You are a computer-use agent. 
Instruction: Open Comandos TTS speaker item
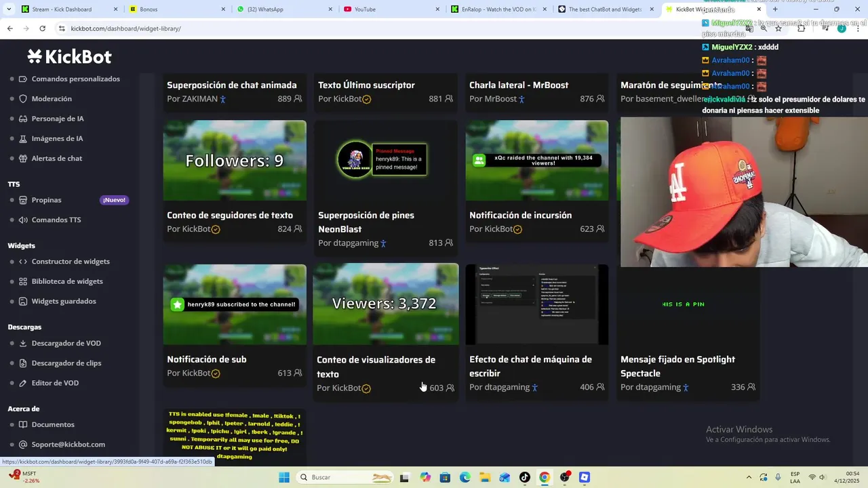click(x=56, y=220)
